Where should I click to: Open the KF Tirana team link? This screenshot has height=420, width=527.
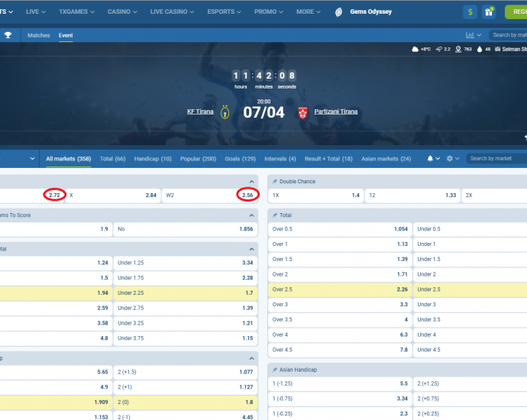200,111
